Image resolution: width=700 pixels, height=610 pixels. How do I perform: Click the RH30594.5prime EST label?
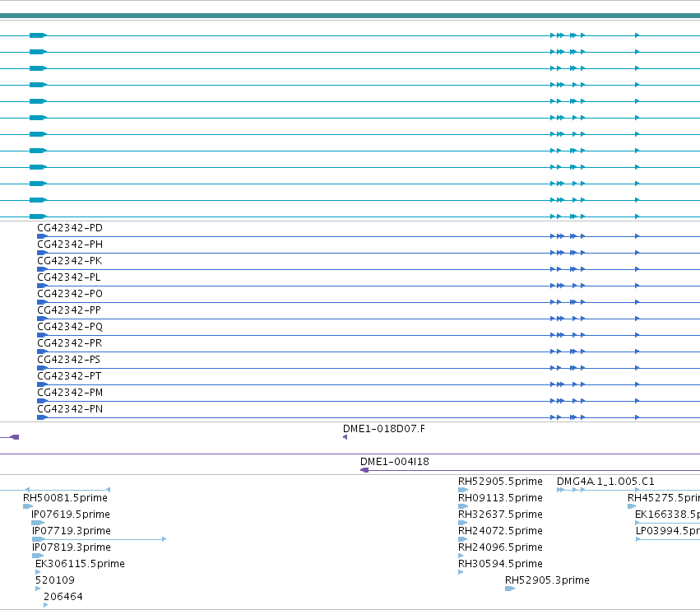click(x=500, y=564)
